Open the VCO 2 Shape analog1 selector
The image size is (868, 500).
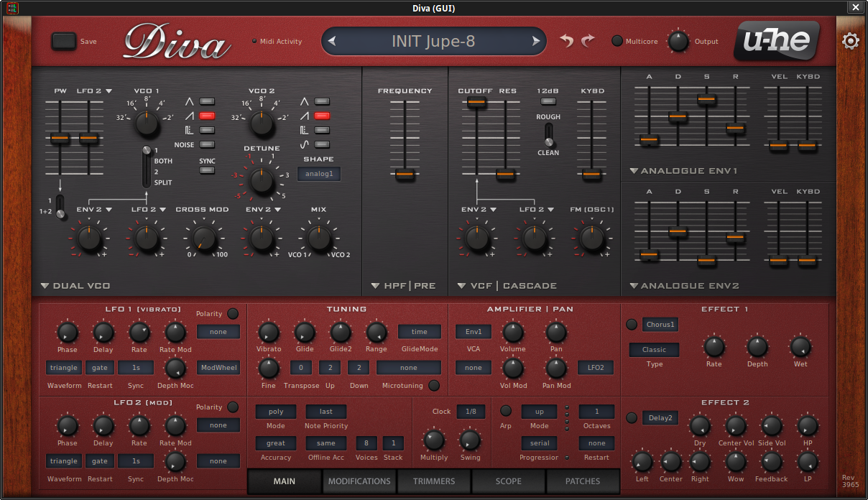(319, 174)
